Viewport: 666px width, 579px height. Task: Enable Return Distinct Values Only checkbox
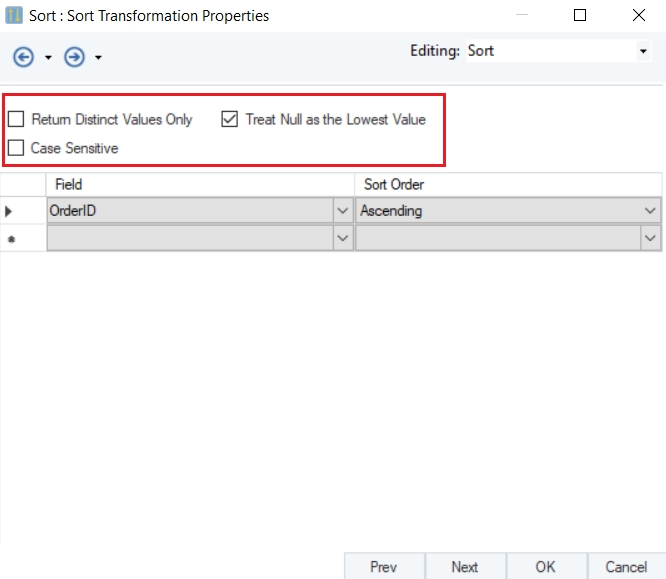(x=17, y=120)
